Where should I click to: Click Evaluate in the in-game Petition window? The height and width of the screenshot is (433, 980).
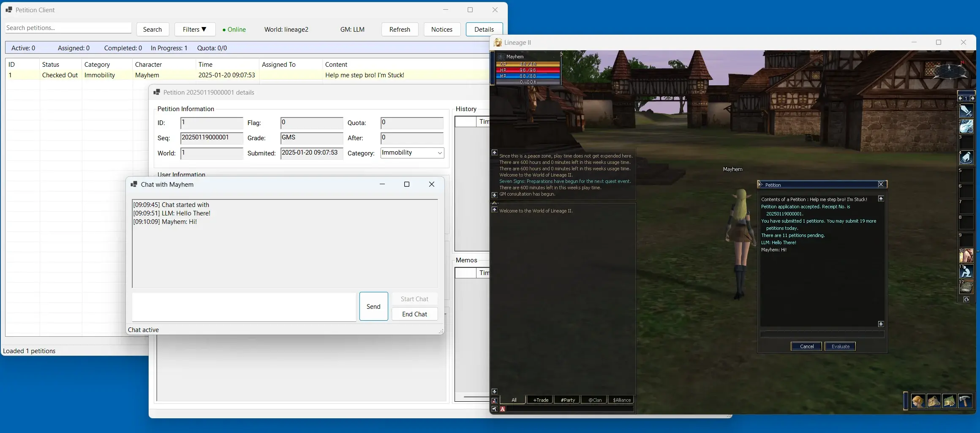pos(840,346)
